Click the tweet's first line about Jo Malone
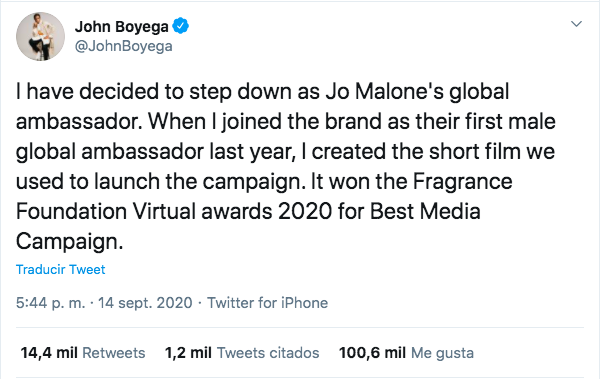Screen dimensions: 601x379 [x=263, y=92]
